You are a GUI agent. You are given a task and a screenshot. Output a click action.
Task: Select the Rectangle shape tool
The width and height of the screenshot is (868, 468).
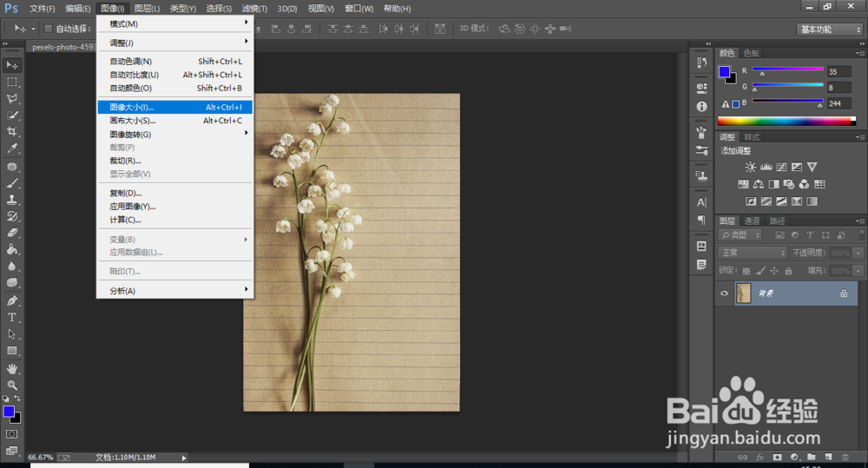[11, 351]
